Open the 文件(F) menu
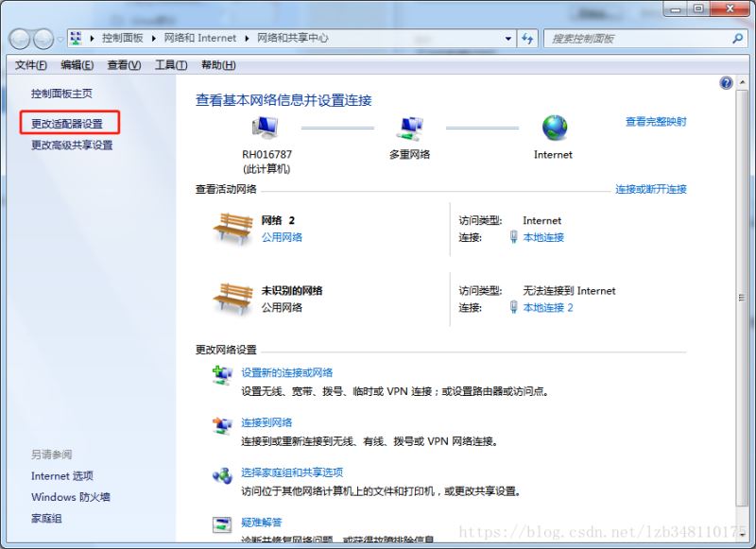Viewport: 756px width, 549px height. click(31, 65)
